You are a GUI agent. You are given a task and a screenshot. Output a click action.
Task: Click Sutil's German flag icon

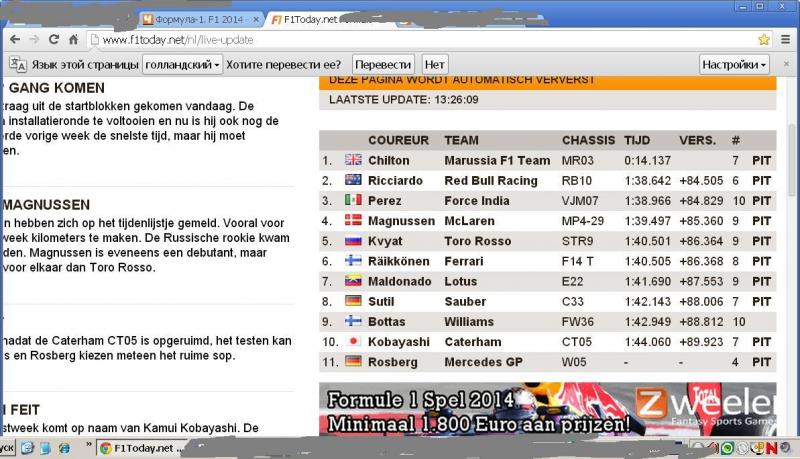click(x=353, y=301)
